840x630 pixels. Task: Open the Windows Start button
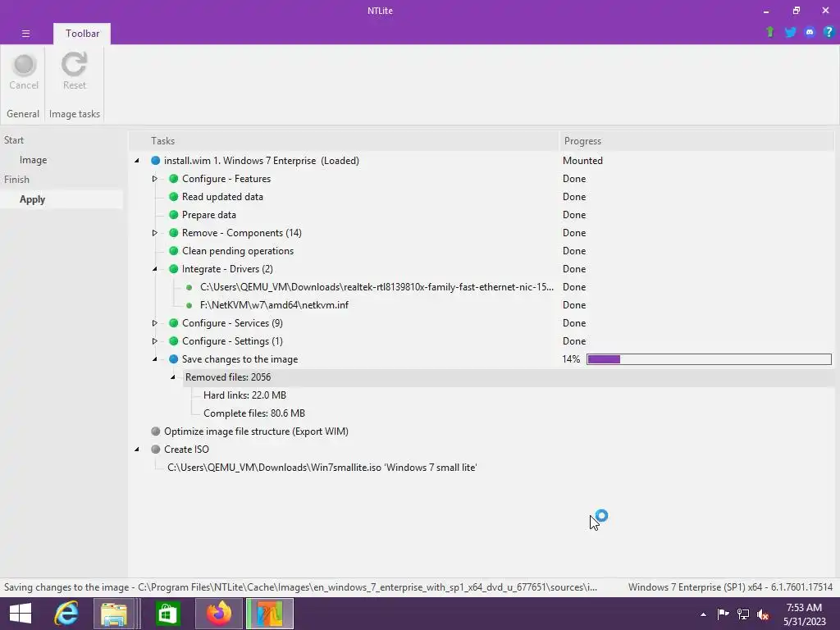click(x=21, y=614)
